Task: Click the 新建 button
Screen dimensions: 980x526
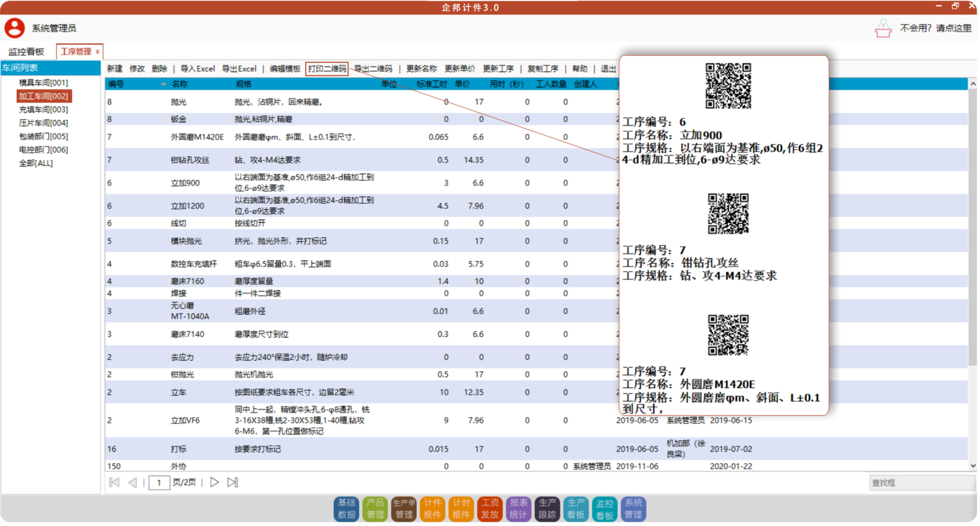Action: point(114,69)
